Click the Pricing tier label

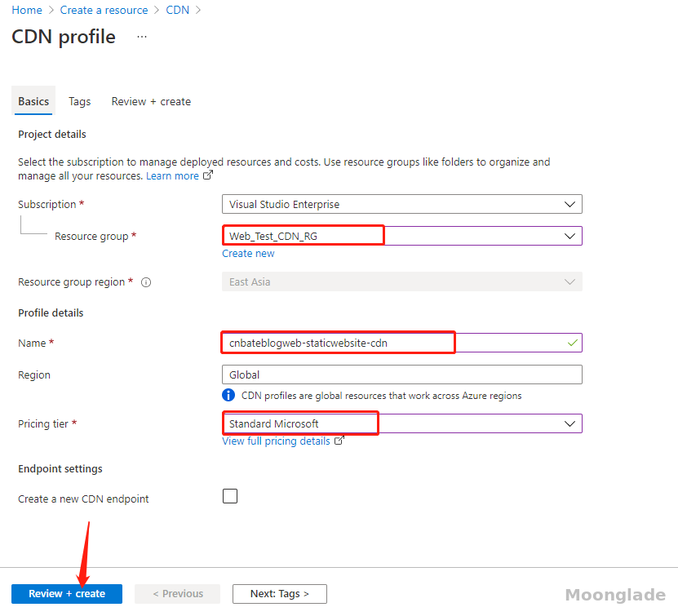pos(43,423)
